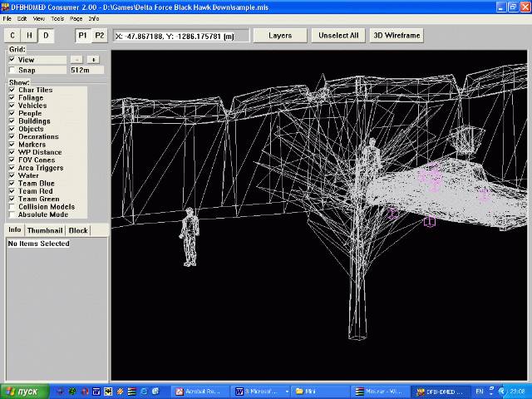Click Unselect All button
The height and width of the screenshot is (399, 532).
coord(338,35)
